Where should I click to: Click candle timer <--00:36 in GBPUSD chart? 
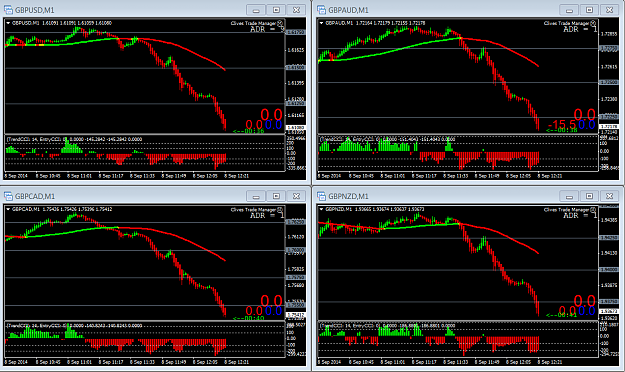[x=249, y=131]
